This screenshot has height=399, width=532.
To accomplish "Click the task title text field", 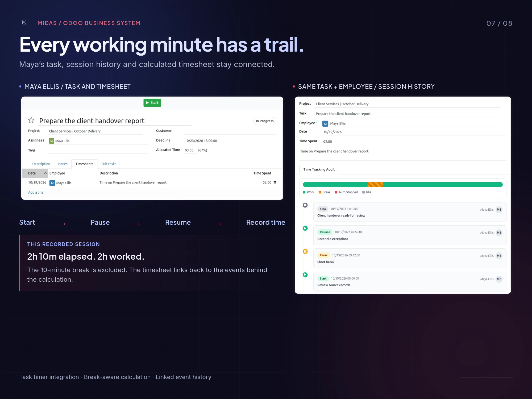I will [115, 121].
